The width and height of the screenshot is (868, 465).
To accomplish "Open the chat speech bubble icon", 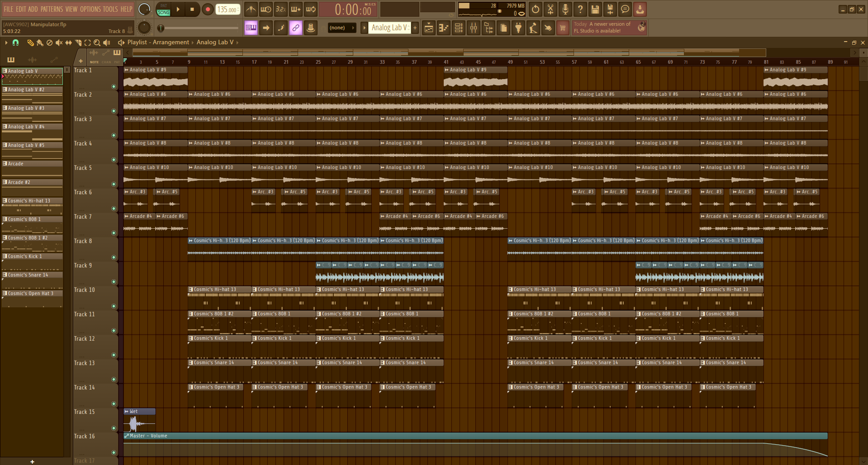I will click(625, 9).
